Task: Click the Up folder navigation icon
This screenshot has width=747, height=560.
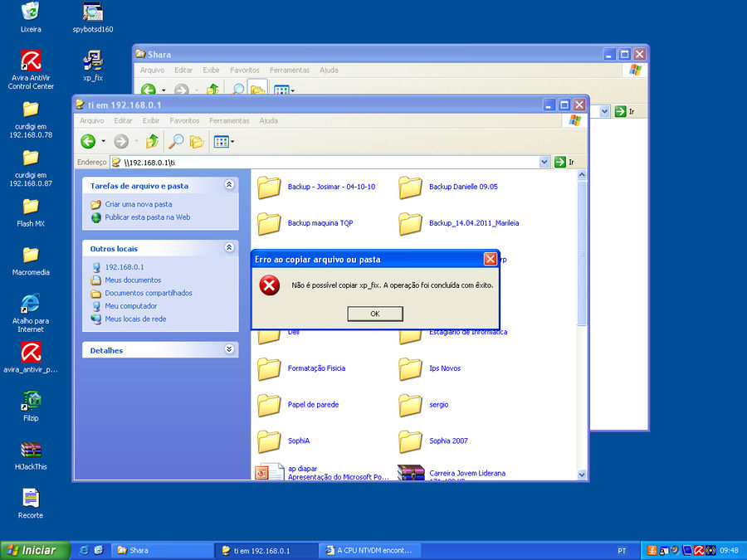Action: click(x=153, y=140)
